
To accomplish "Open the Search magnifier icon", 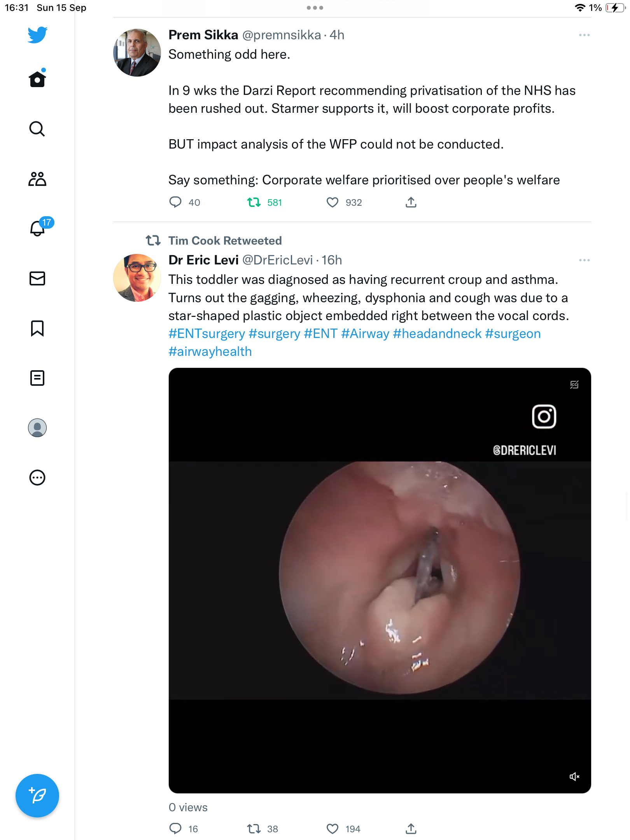I will pyautogui.click(x=37, y=129).
